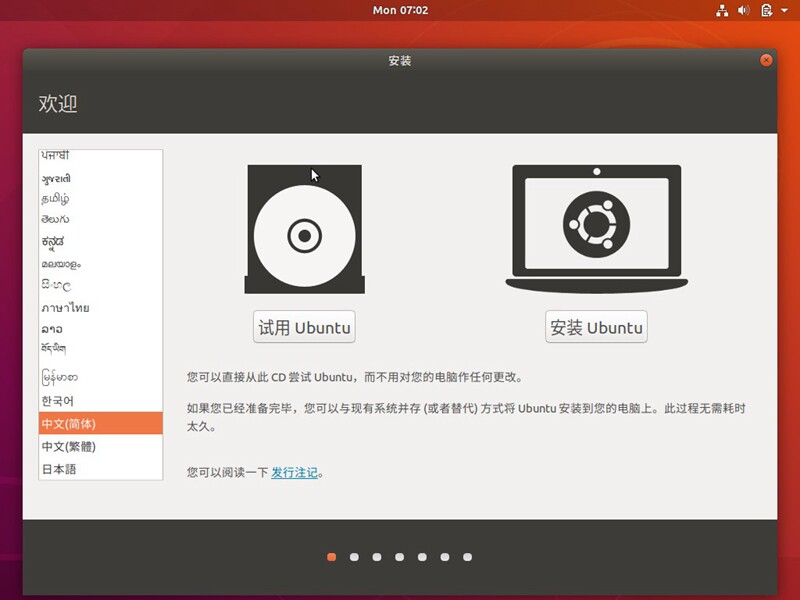Close the installer window with the orange button
800x600 pixels.
click(766, 60)
